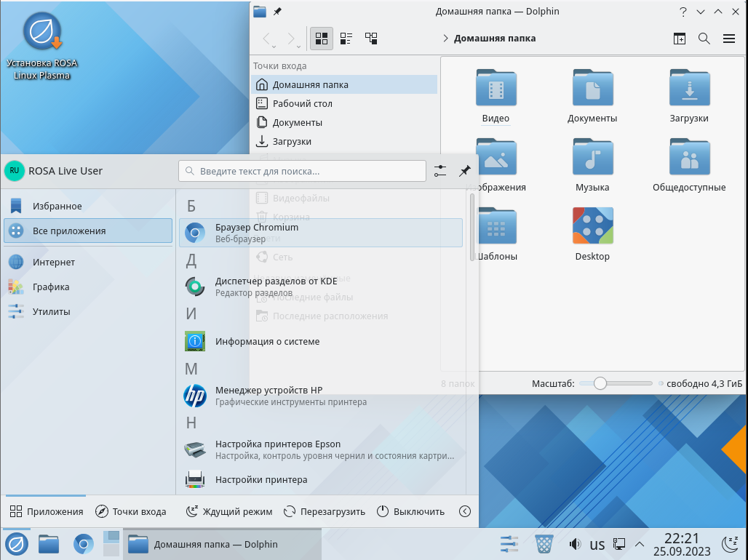Switch Dolphin to compact view mode
This screenshot has width=748, height=560.
click(x=346, y=39)
